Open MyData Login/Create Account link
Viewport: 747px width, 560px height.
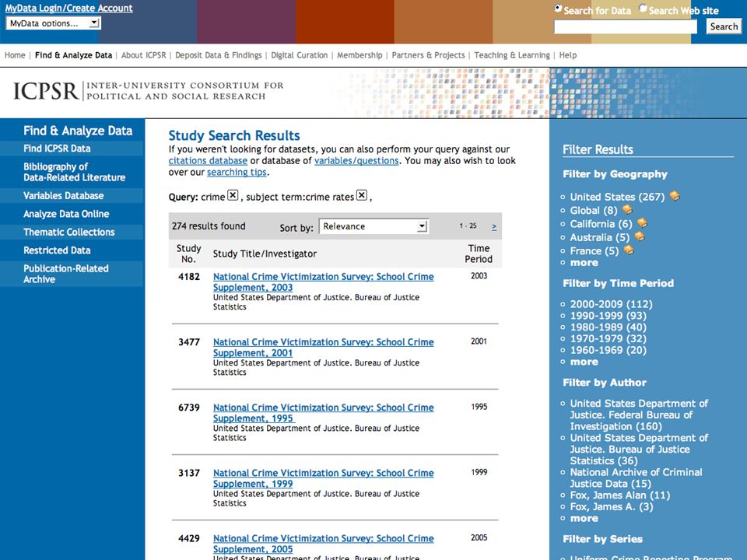coord(69,8)
